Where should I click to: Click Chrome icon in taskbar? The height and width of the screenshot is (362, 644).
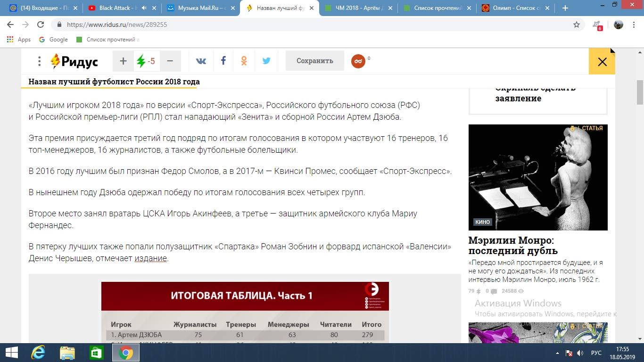tap(125, 353)
